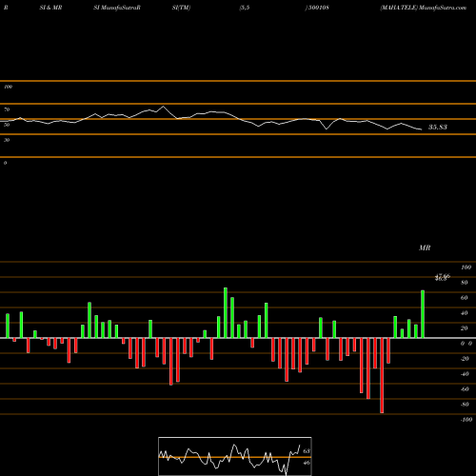Click the RSI axis label 50

(x=7, y=125)
